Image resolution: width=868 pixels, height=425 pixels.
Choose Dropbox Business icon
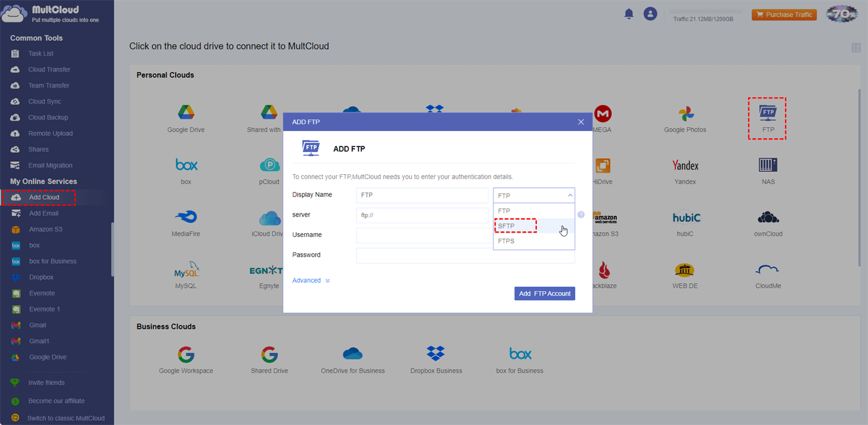coord(436,354)
